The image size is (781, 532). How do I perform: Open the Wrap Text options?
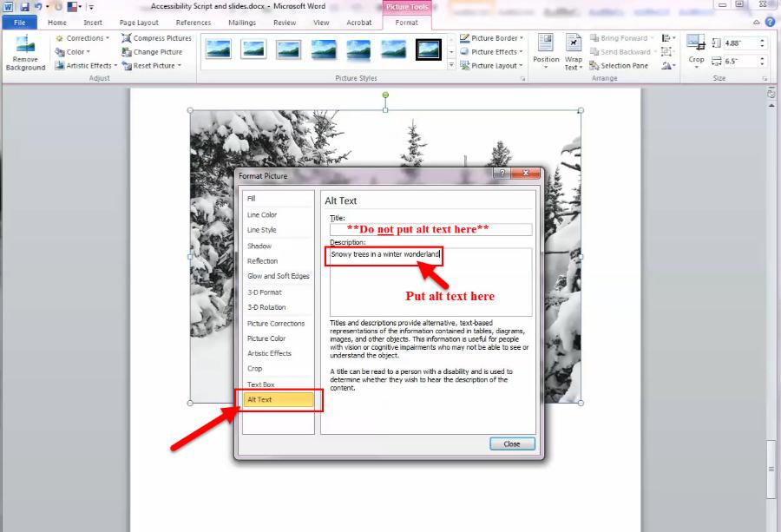[574, 49]
